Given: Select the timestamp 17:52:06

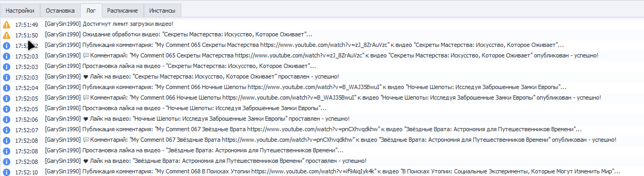Looking at the screenshot, I should click(27, 120).
